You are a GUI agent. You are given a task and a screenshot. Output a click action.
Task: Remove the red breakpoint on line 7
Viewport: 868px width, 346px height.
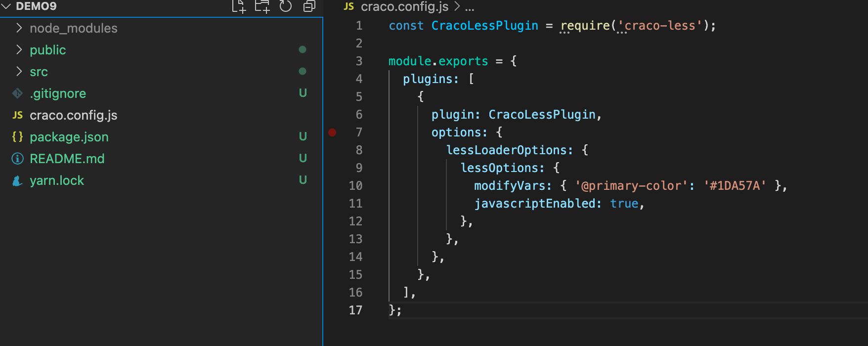click(332, 132)
